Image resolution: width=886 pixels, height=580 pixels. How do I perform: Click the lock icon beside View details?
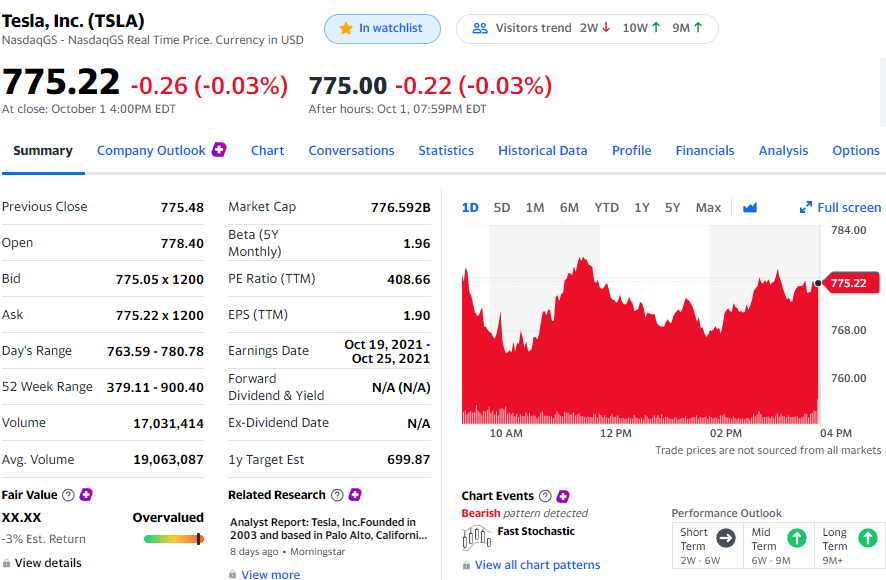pos(6,564)
